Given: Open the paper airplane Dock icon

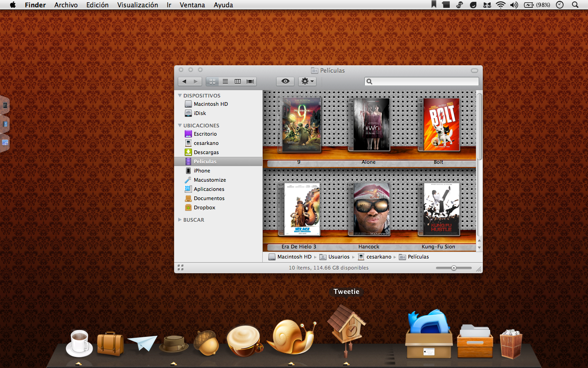Looking at the screenshot, I should (142, 343).
